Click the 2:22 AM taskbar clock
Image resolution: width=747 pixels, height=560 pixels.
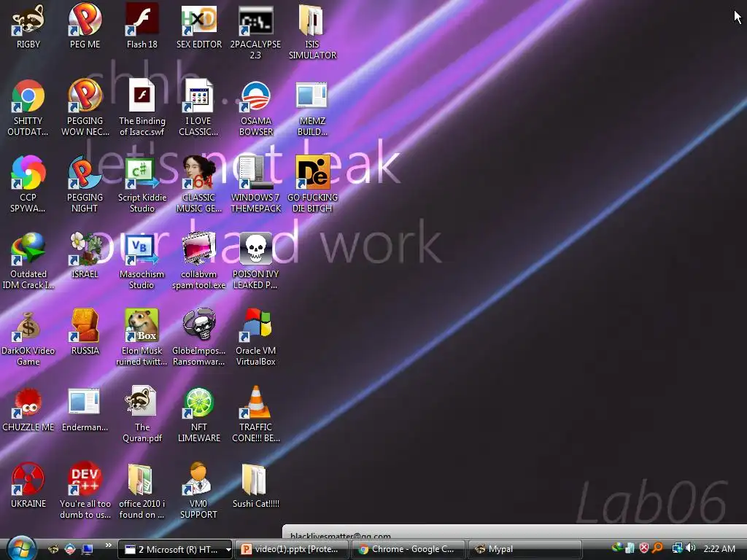coord(719,548)
